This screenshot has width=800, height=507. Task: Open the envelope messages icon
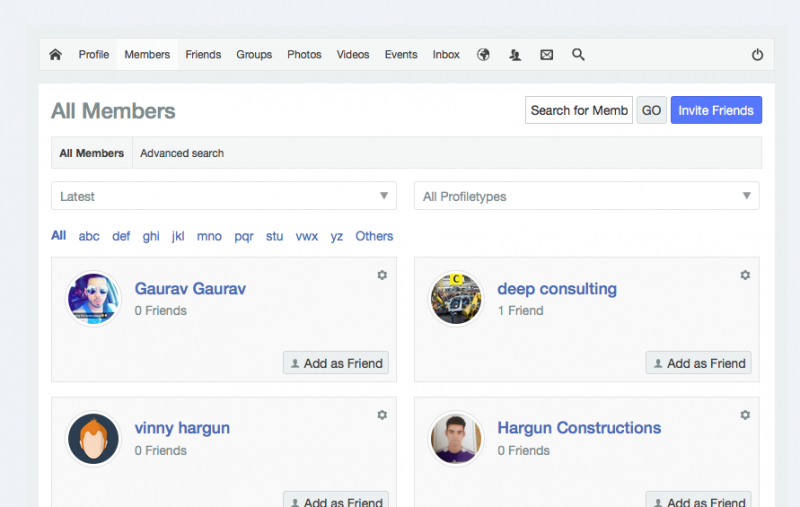click(x=546, y=55)
